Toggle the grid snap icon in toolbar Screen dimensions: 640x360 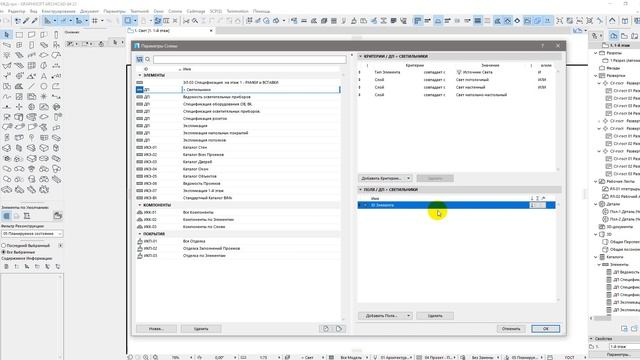[95, 20]
